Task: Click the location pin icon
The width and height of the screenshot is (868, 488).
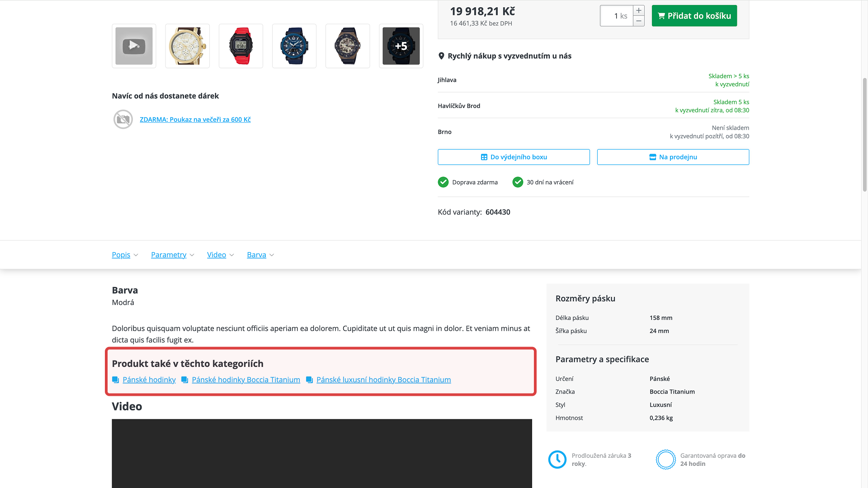Action: (x=441, y=56)
